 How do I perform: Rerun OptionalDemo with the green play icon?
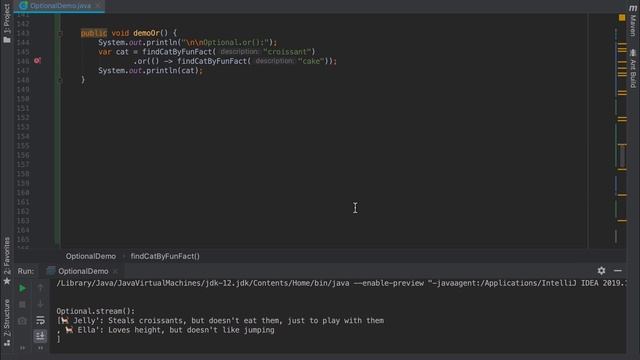(22, 288)
